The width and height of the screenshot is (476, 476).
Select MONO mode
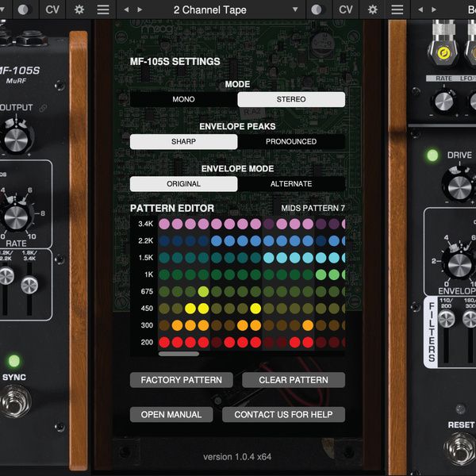(x=184, y=99)
